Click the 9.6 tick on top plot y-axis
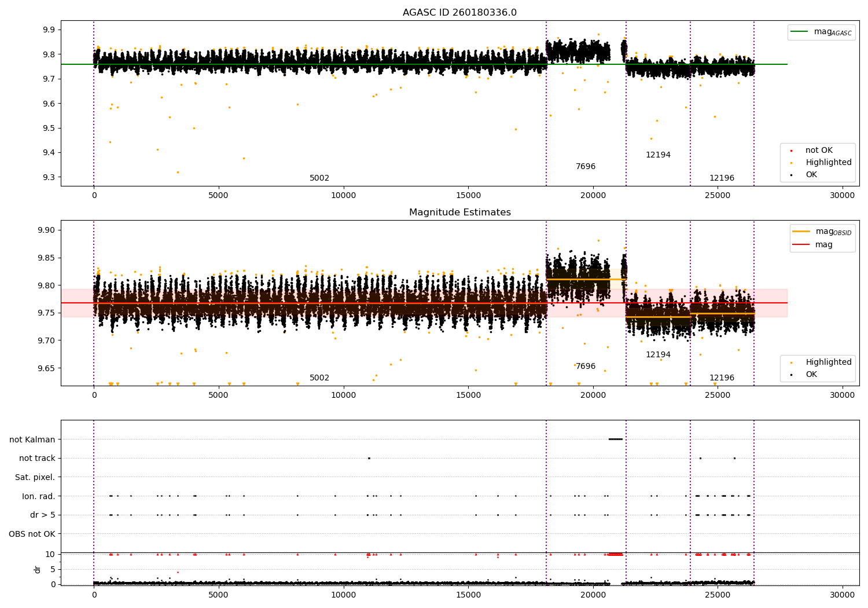Viewport: 868px width, 608px height. click(x=49, y=104)
